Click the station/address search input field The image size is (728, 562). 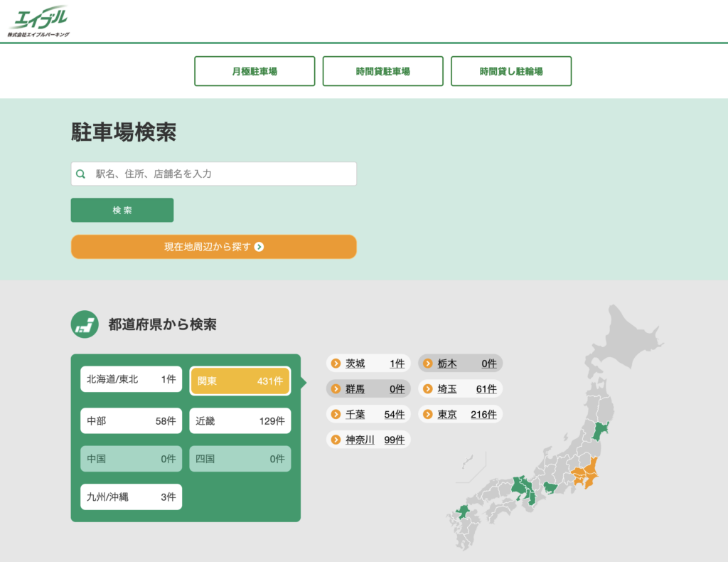pos(213,174)
